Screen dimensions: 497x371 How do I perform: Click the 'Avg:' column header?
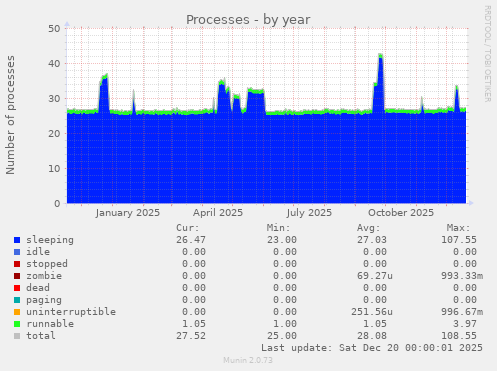click(x=369, y=228)
